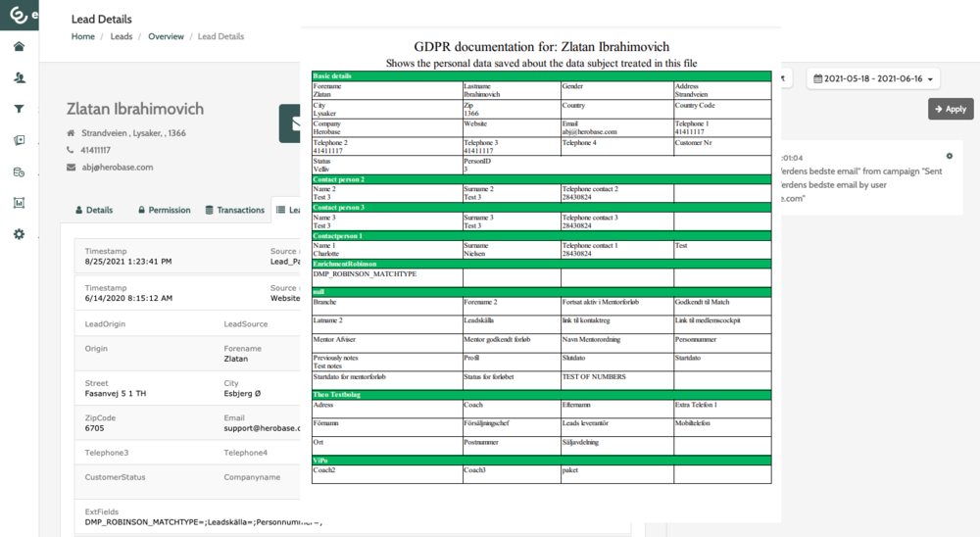Switch to the Permission tab
This screenshot has height=537, width=980.
click(x=164, y=210)
